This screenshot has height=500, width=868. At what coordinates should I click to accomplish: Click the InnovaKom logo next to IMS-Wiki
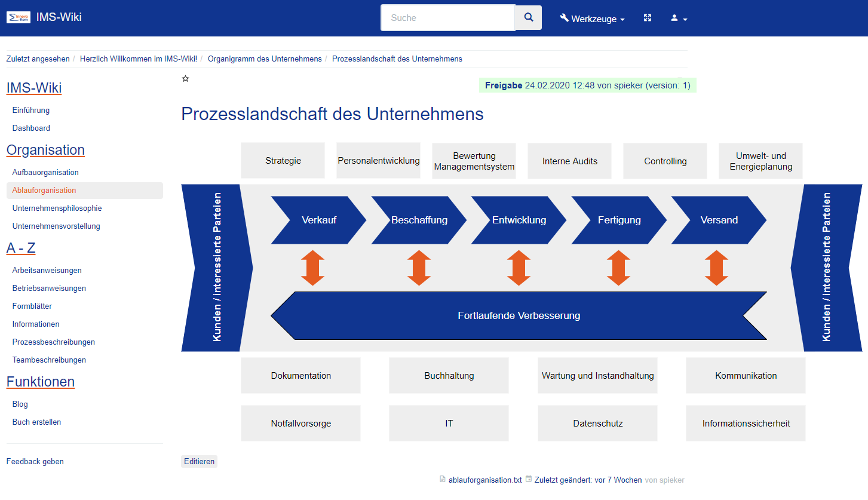point(18,17)
